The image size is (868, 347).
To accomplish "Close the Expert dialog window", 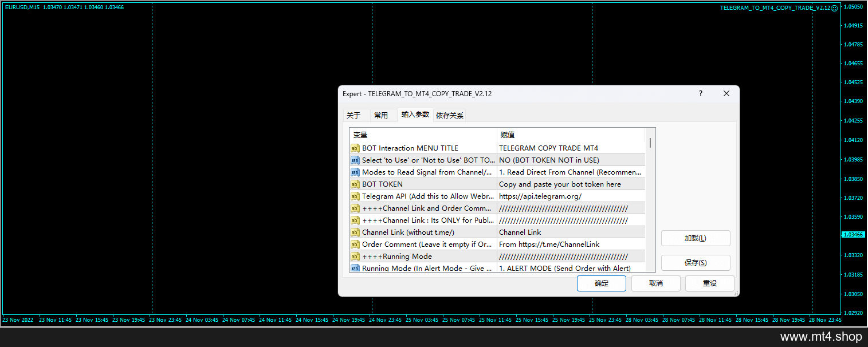I will 726,93.
